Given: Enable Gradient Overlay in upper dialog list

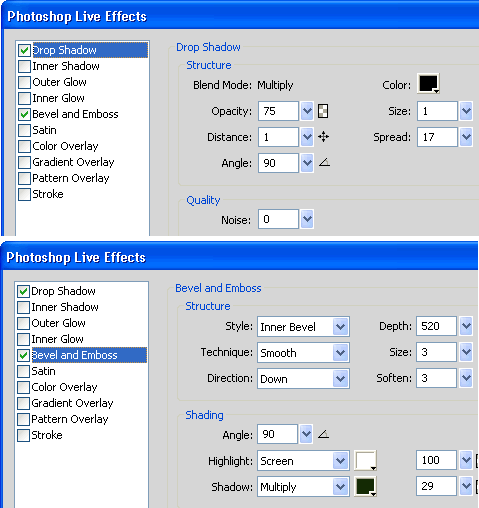Looking at the screenshot, I should tap(24, 162).
